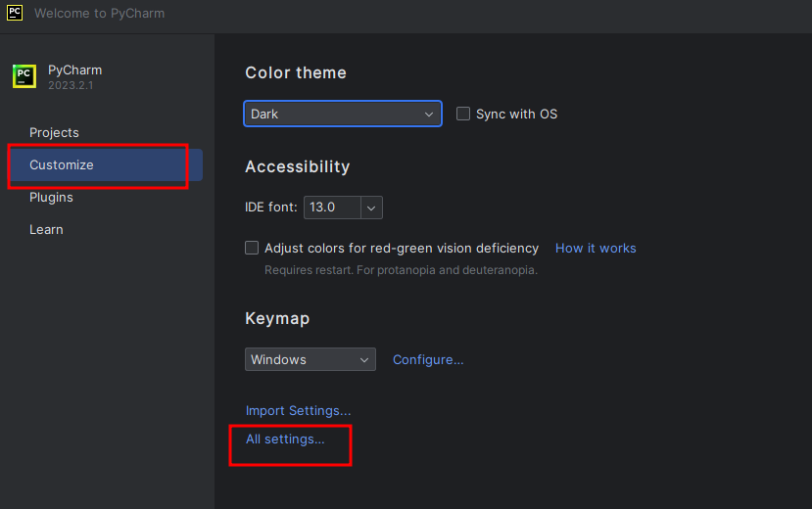The height and width of the screenshot is (509, 812).
Task: Open the How it works link
Action: point(596,249)
